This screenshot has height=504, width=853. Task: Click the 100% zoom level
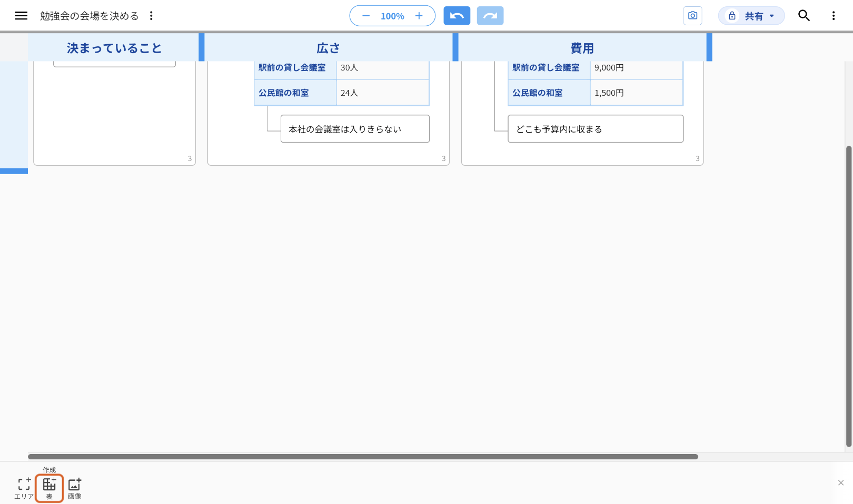tap(392, 16)
